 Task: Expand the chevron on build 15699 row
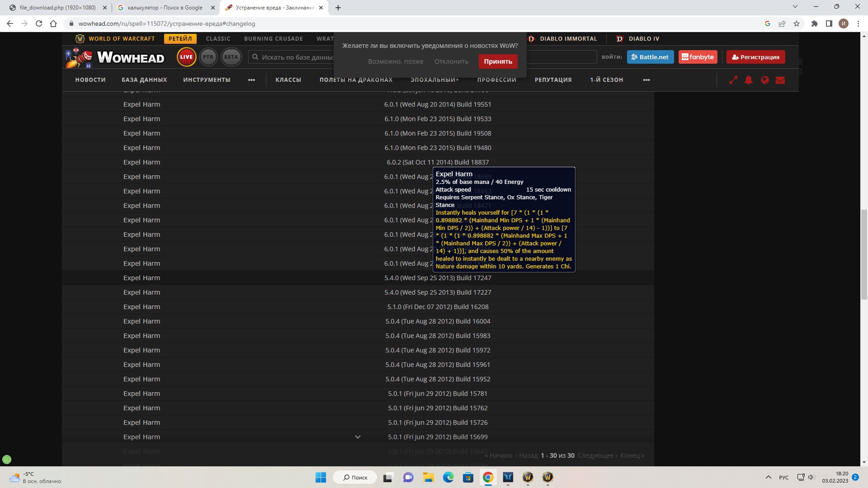[x=358, y=437]
